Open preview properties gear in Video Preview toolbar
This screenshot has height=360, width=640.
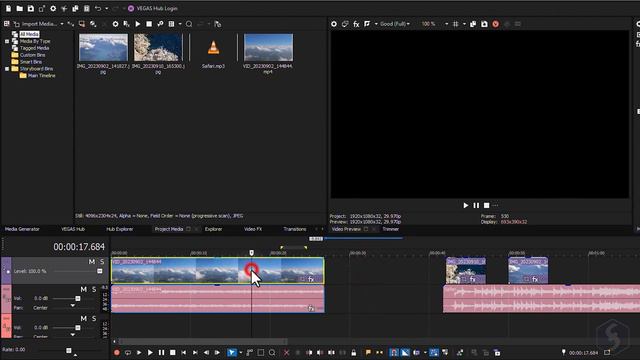[x=334, y=24]
